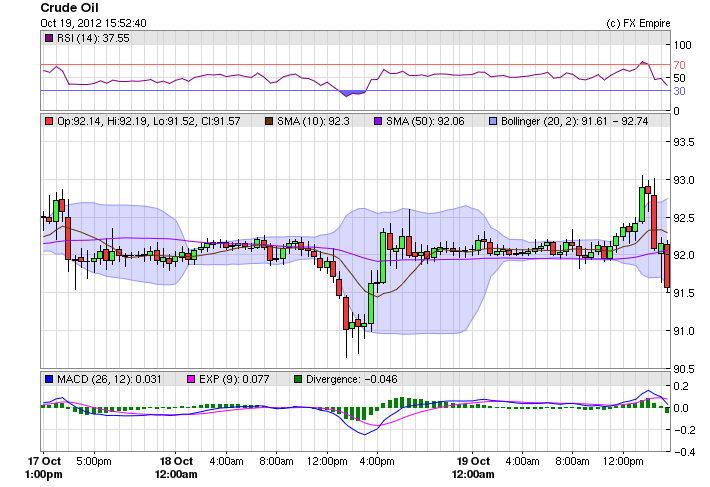Image resolution: width=710 pixels, height=487 pixels.
Task: Click the -0.2 MACD axis label
Action: click(684, 430)
